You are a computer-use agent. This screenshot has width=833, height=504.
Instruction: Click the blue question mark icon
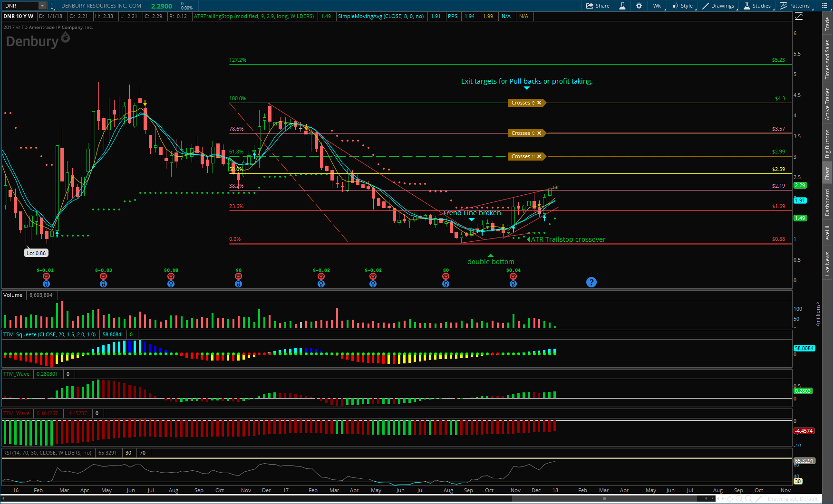pos(591,282)
